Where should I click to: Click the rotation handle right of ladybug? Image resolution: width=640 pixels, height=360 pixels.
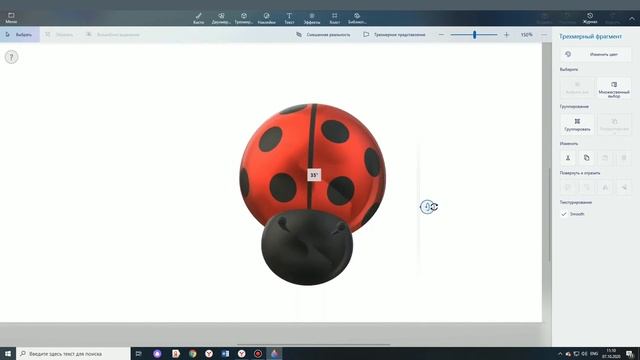point(428,207)
